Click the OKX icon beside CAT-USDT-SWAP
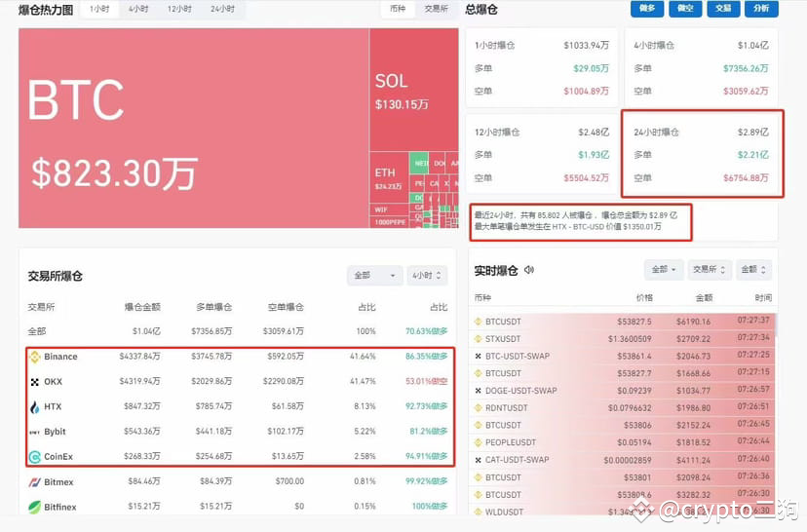Screen dimensions: 807x532 (479, 460)
